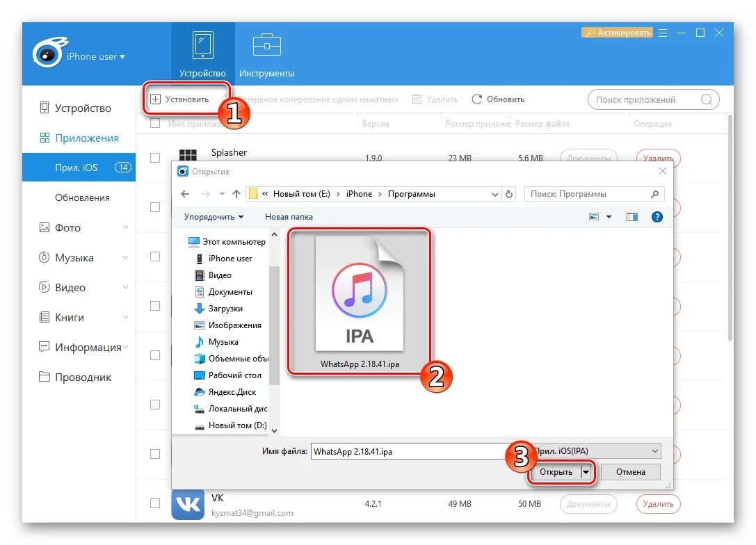
Task: Expand the Фото chevron
Action: pos(125,227)
